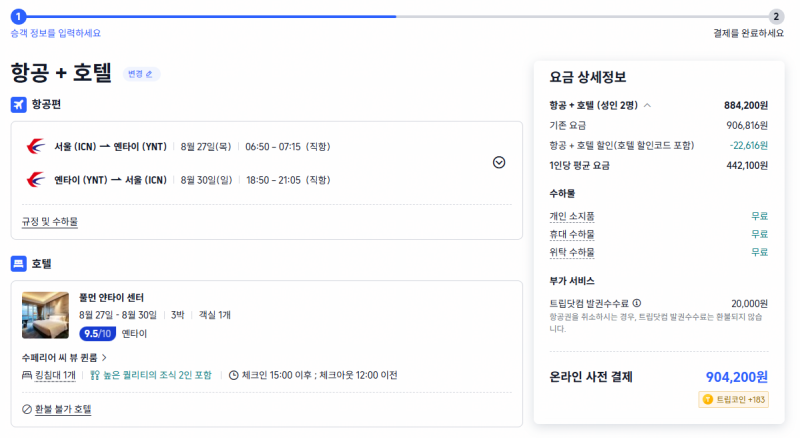Open 수페리어 씨 뷰 퀸룸 room details
Screen dimensions: 800x438
click(64, 357)
